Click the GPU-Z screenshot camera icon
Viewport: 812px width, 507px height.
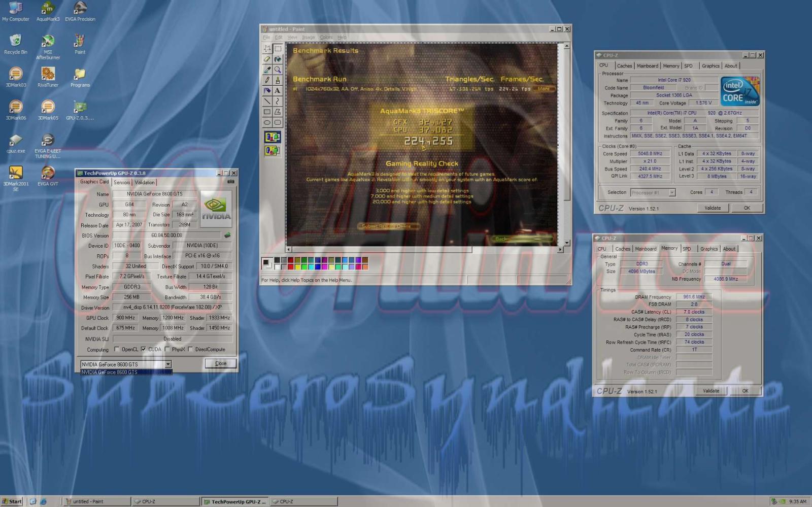(231, 182)
